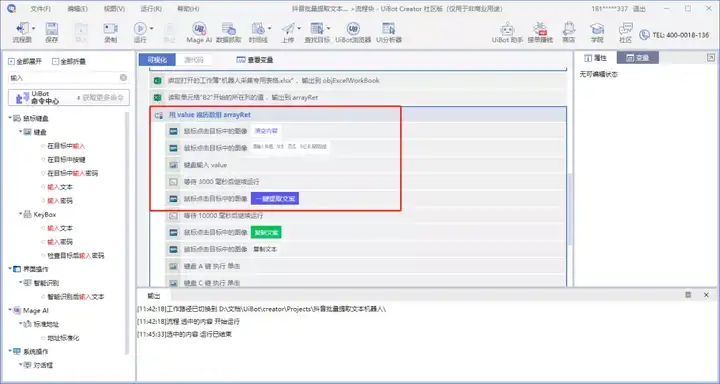Open the 文件(F) menu
This screenshot has width=720, height=384.
[41, 9]
